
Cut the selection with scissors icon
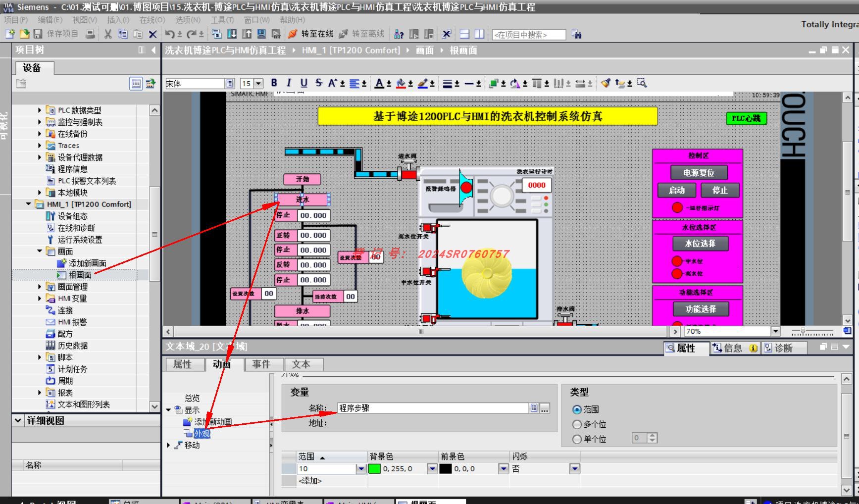[x=107, y=34]
